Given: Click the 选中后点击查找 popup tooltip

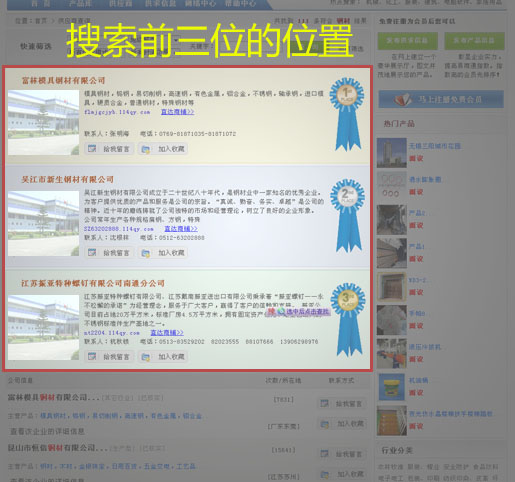Looking at the screenshot, I should pos(299,311).
